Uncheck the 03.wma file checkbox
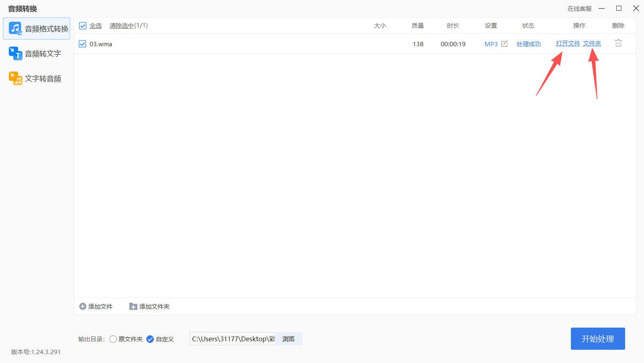Image resolution: width=644 pixels, height=363 pixels. pyautogui.click(x=82, y=44)
